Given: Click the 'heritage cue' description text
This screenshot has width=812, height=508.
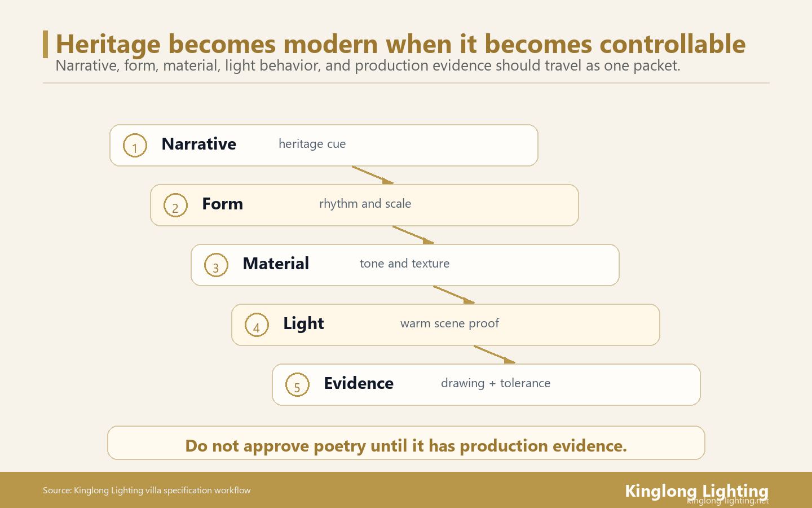Looking at the screenshot, I should coord(312,144).
